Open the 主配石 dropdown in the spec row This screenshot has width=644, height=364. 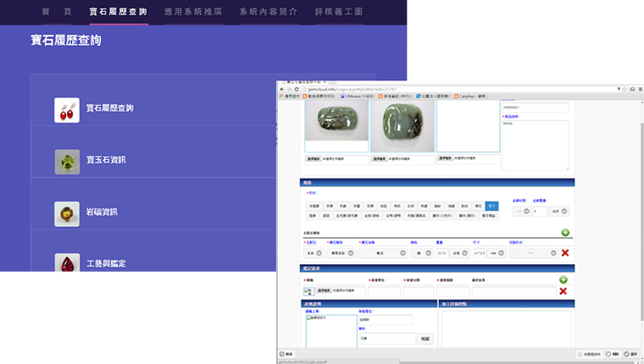[314, 253]
